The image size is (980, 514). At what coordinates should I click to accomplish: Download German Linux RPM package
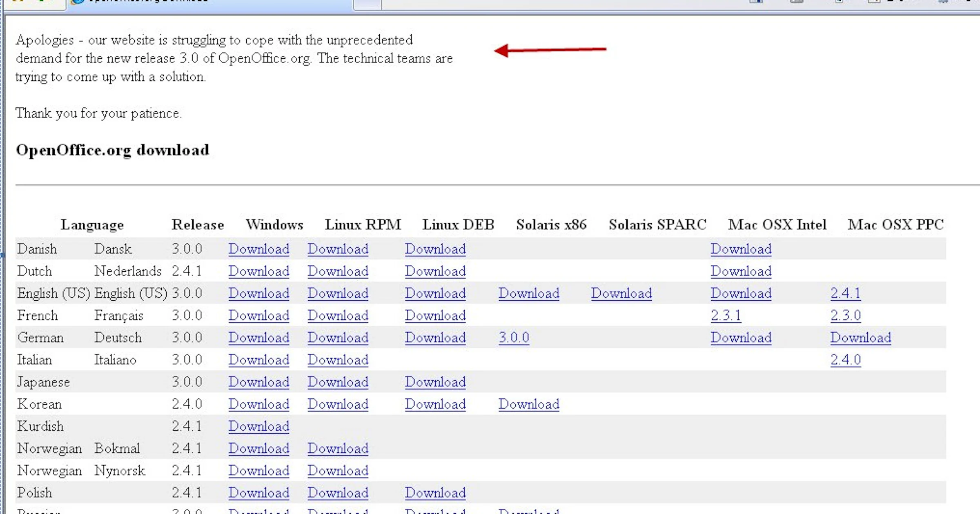(x=338, y=338)
